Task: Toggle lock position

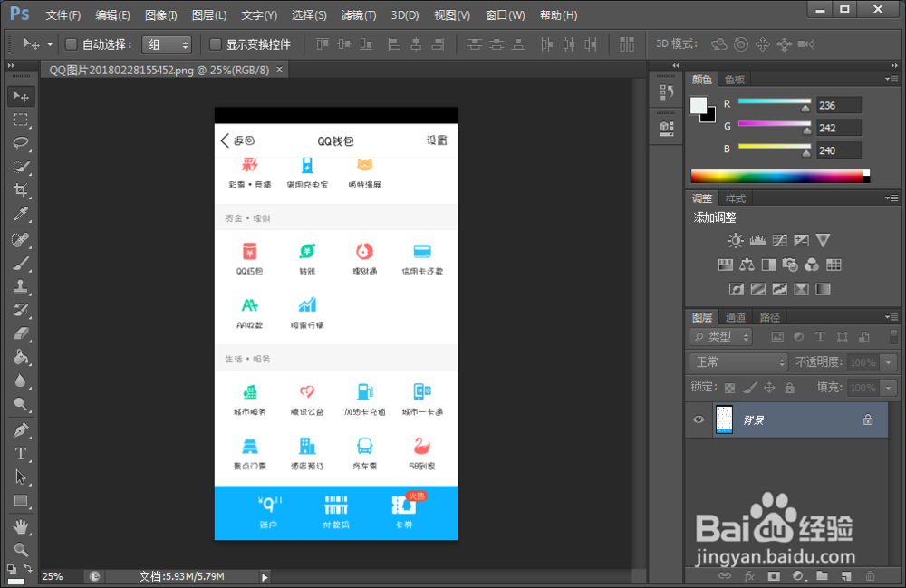Action: 769,388
